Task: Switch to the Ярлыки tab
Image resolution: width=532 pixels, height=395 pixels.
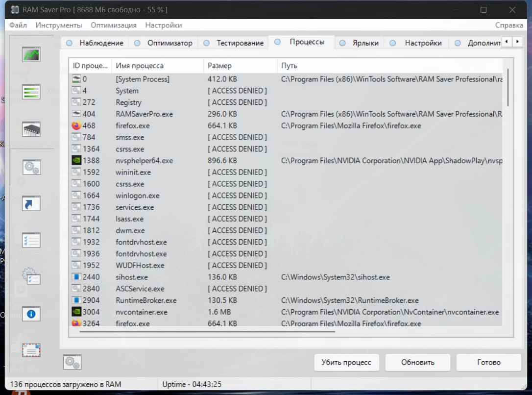Action: pos(360,43)
